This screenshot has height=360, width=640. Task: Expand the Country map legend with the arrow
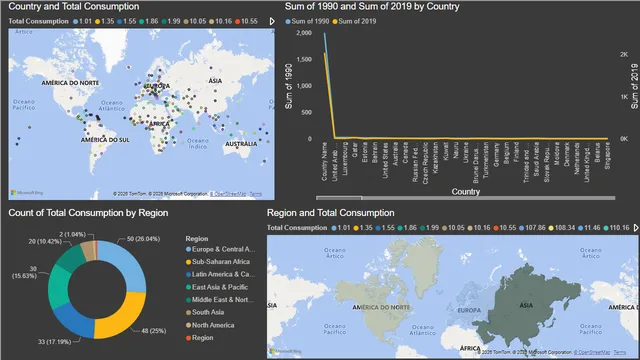(x=272, y=21)
